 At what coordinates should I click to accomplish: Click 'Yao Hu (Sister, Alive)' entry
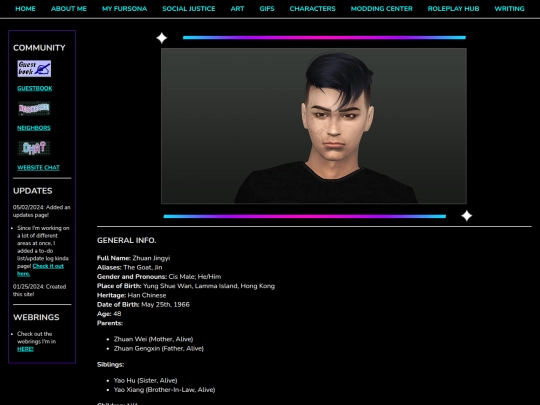[145, 381]
